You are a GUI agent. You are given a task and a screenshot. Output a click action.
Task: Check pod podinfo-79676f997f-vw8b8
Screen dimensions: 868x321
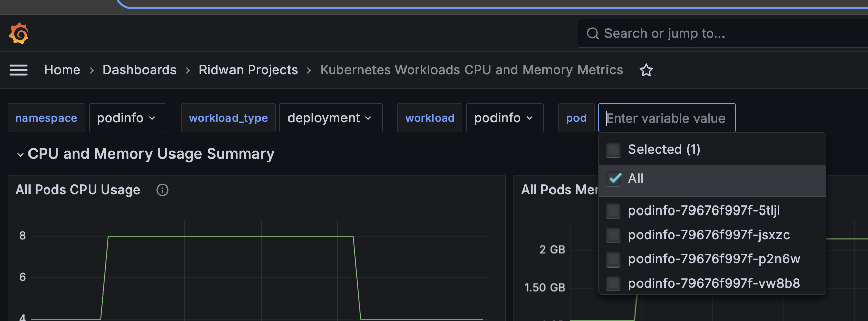point(614,284)
